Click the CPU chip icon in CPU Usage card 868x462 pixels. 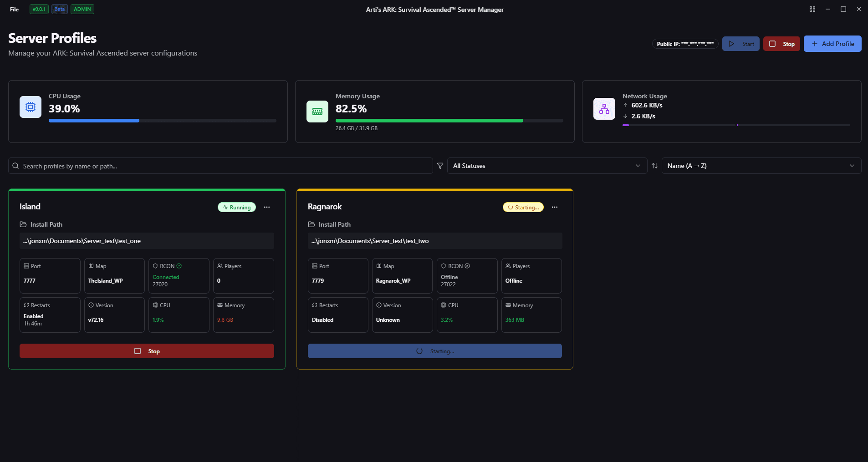point(30,107)
